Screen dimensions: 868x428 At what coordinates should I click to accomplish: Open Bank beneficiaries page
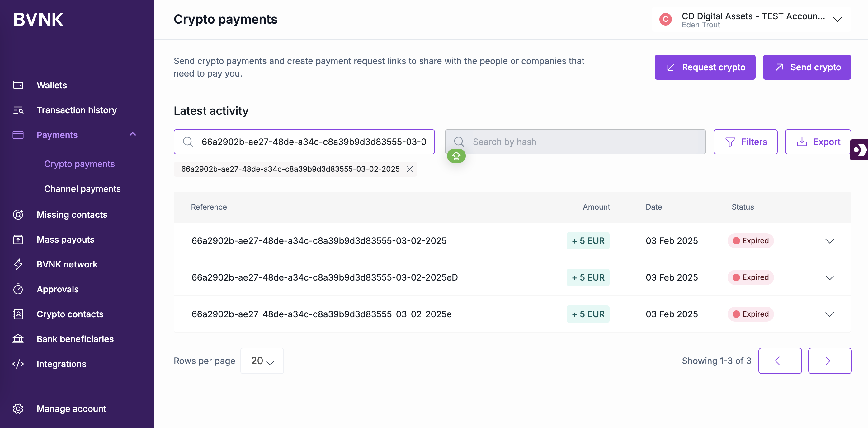[75, 339]
